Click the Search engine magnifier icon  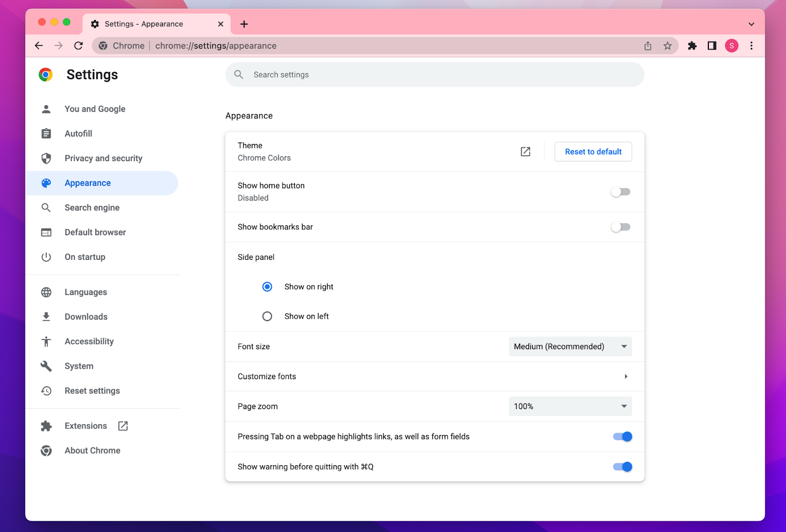point(46,207)
